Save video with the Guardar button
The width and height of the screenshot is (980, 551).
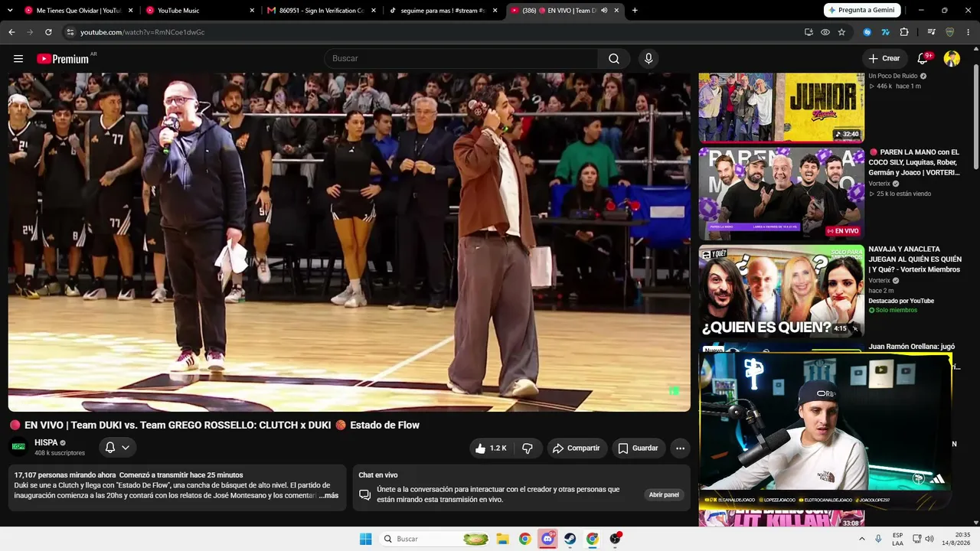click(x=638, y=448)
